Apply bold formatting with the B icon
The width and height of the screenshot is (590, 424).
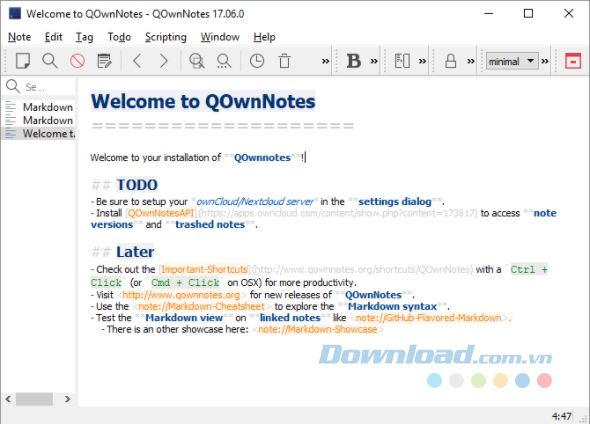click(354, 61)
